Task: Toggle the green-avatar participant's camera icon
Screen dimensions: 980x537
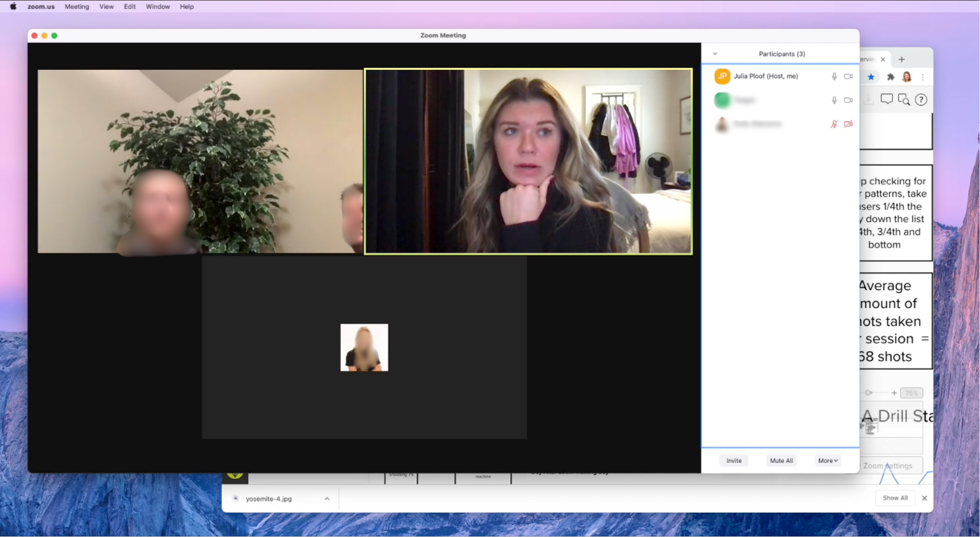Action: [x=848, y=101]
